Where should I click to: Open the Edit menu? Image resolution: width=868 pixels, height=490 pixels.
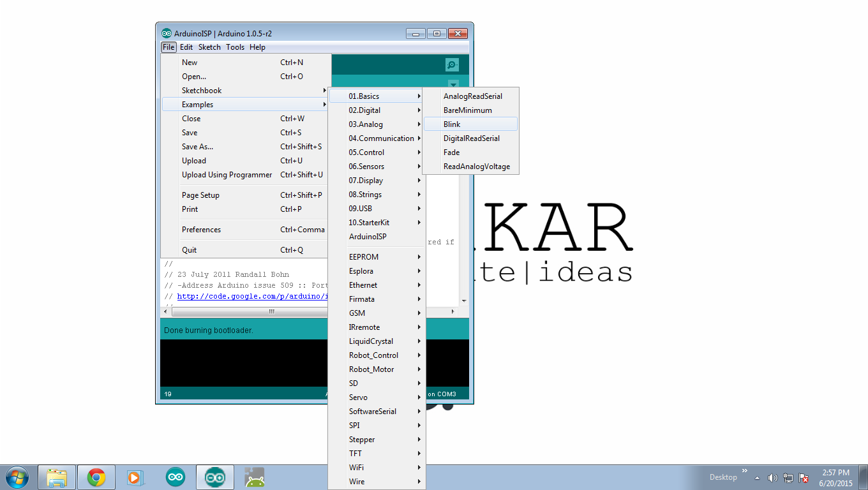coord(186,47)
